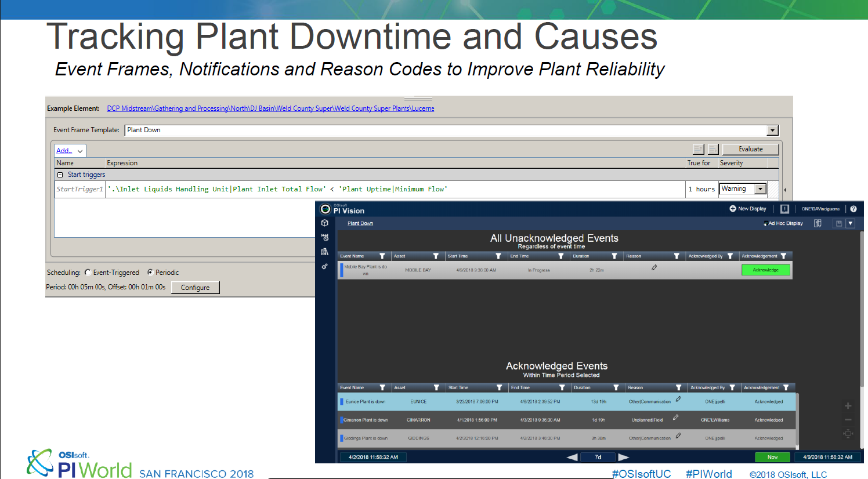The height and width of the screenshot is (479, 868).
Task: Open the ONE\DAVinciguerra user menu
Action: (820, 209)
